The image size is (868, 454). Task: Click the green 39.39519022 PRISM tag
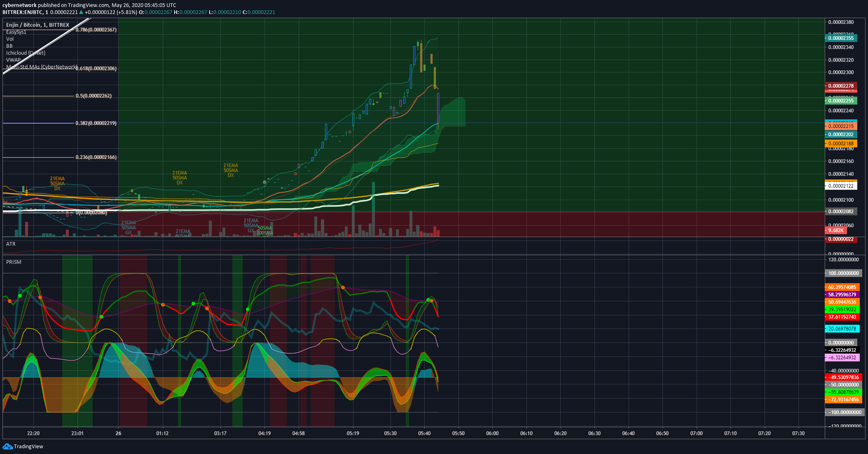click(842, 310)
